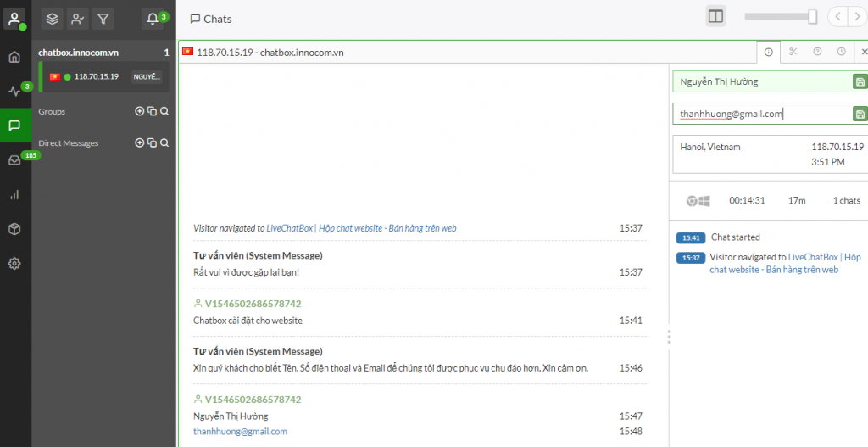The width and height of the screenshot is (868, 447).
Task: Click the layers stack icon
Action: [53, 19]
